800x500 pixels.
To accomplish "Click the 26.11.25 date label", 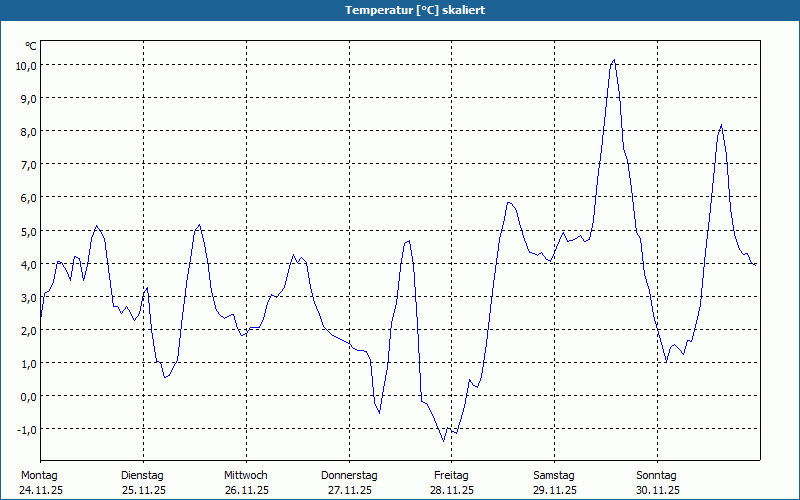I will 247,490.
